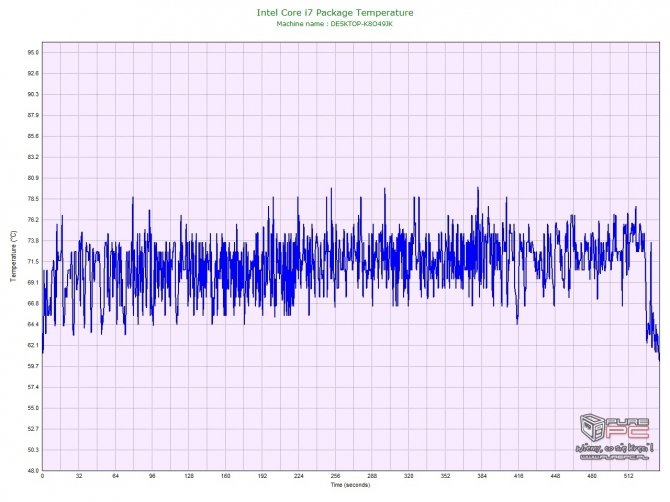Viewport: 670px width, 502px height.
Task: Select the 69.1 y-axis value
Action: pyautogui.click(x=33, y=283)
